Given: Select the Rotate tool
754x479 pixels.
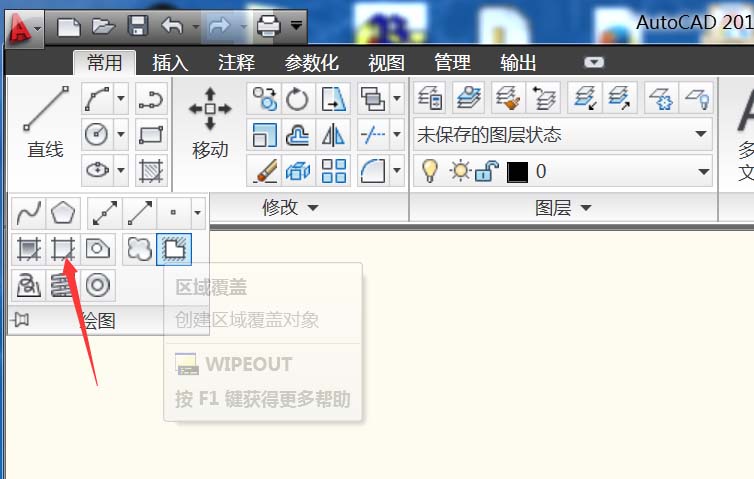Looking at the screenshot, I should tap(298, 98).
